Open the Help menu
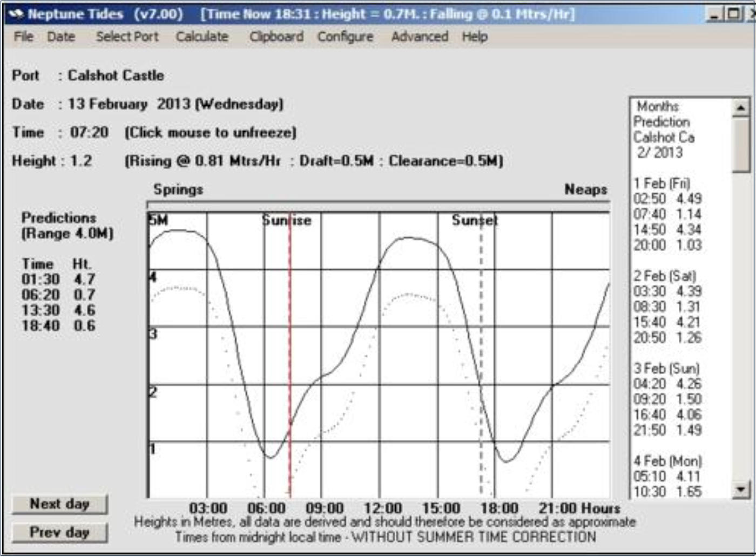Image resolution: width=756 pixels, height=557 pixels. point(475,37)
